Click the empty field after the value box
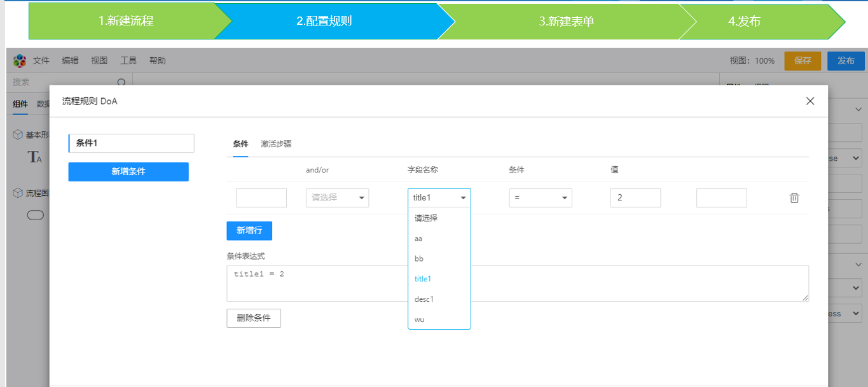This screenshot has width=868, height=387. point(722,198)
